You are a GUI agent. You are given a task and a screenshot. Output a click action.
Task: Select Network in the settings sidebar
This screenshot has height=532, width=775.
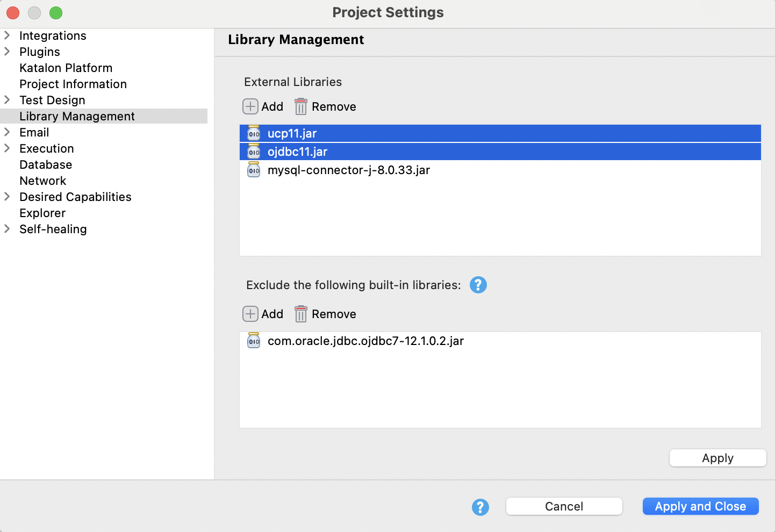tap(43, 181)
